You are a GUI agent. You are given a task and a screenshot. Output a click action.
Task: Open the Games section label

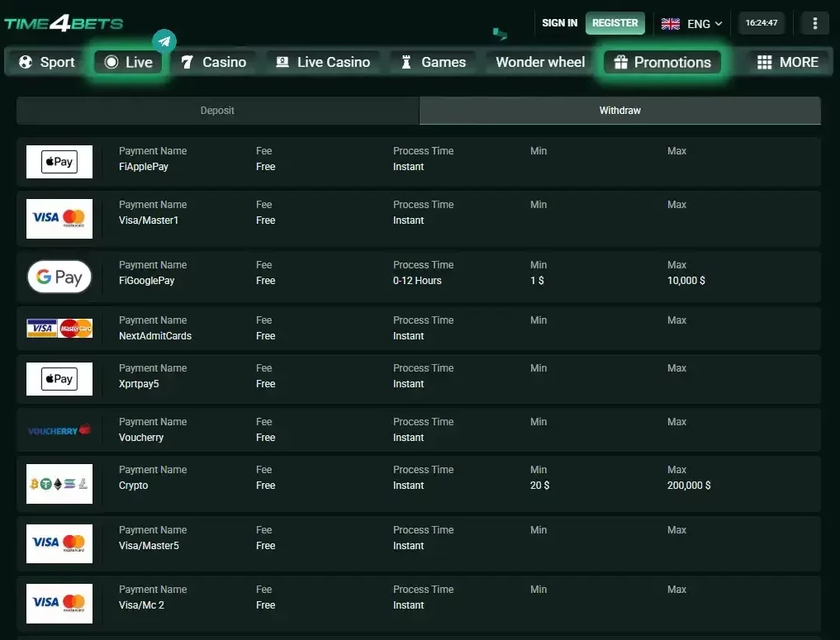(444, 62)
